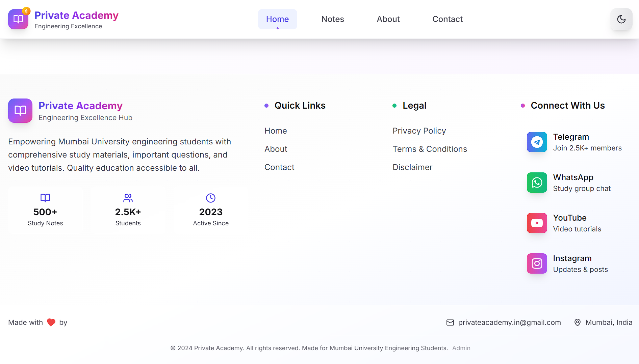Click the 'Mumbai, India' location text

609,323
